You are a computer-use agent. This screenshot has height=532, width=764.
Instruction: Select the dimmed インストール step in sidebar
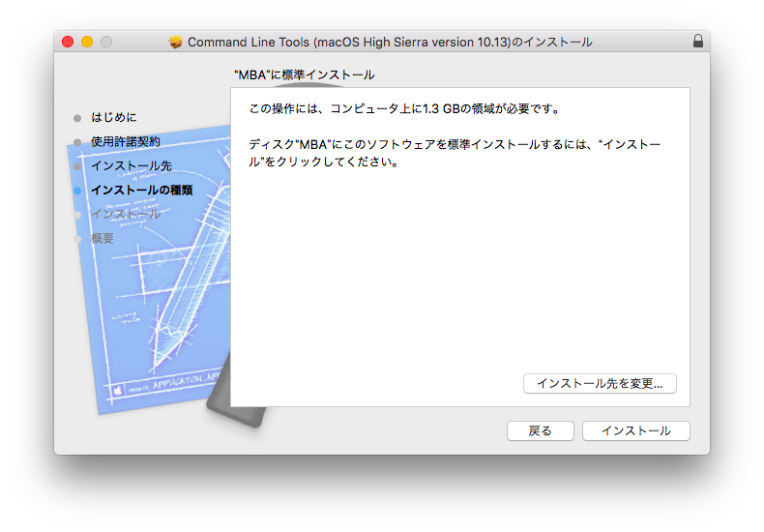pyautogui.click(x=126, y=215)
